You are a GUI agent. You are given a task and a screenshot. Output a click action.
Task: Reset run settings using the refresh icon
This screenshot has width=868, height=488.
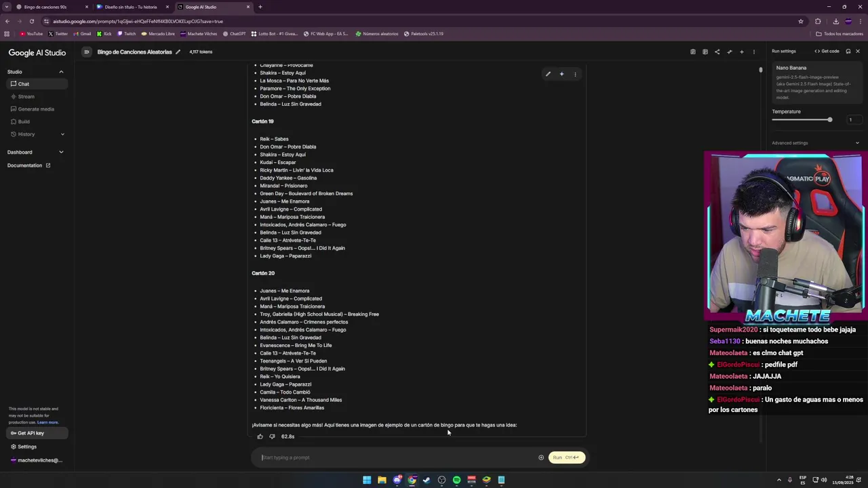click(848, 52)
